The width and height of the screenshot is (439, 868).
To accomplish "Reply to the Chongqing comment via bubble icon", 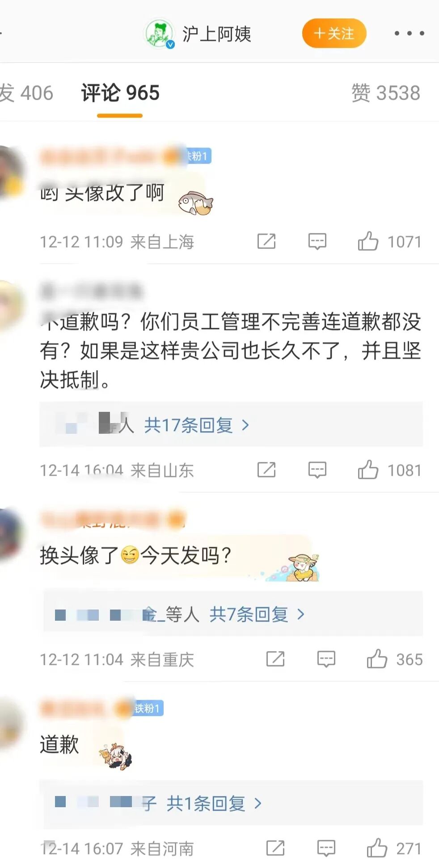I will [x=326, y=659].
